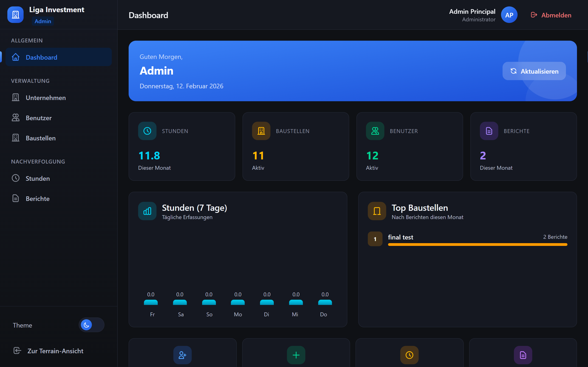Click the AP avatar in the header

[x=509, y=14]
